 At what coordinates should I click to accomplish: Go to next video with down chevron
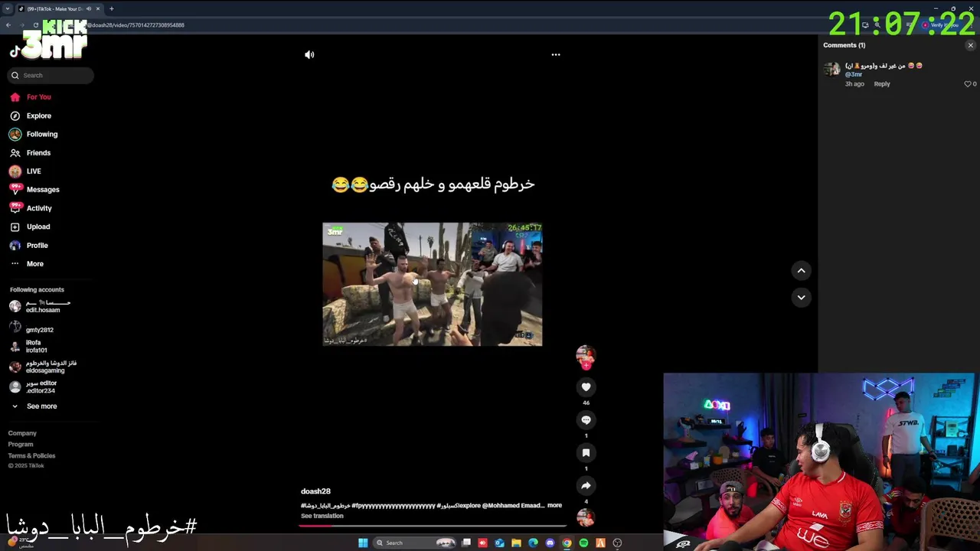pyautogui.click(x=801, y=297)
